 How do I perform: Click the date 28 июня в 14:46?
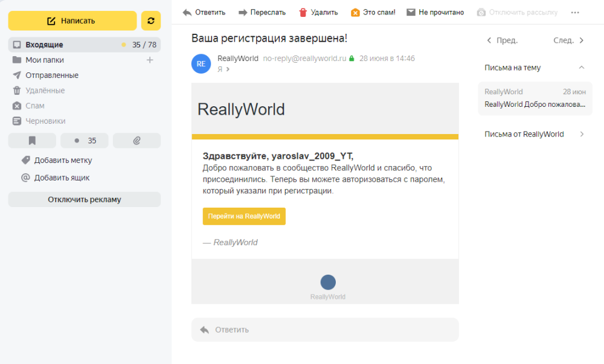[387, 59]
